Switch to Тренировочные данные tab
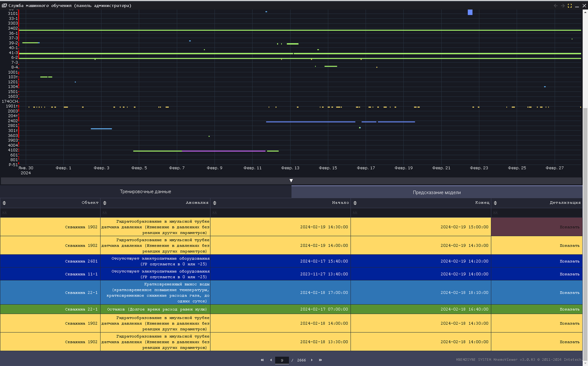Screen dimensions: 588x366 tap(146, 191)
